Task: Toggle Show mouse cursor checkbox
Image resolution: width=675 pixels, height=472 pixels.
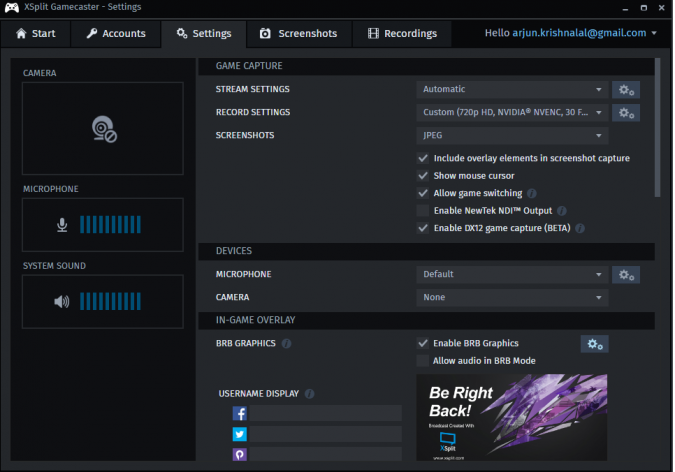Action: (423, 175)
